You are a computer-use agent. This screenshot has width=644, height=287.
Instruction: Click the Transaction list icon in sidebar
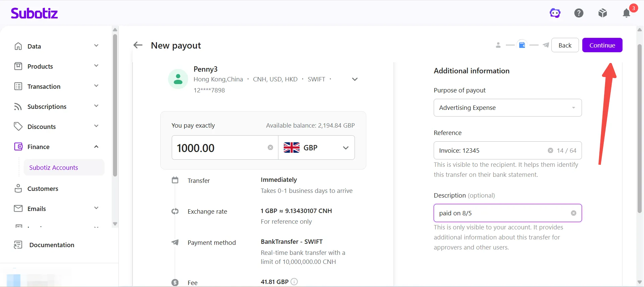point(18,86)
